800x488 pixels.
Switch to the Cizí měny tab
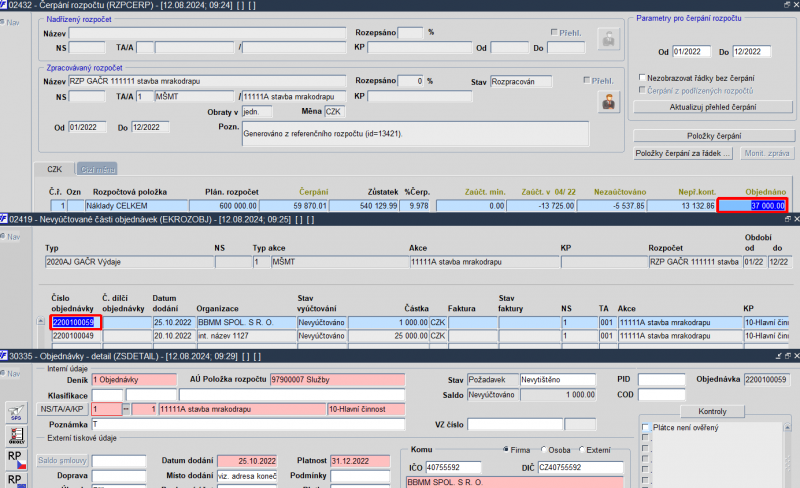(x=97, y=169)
